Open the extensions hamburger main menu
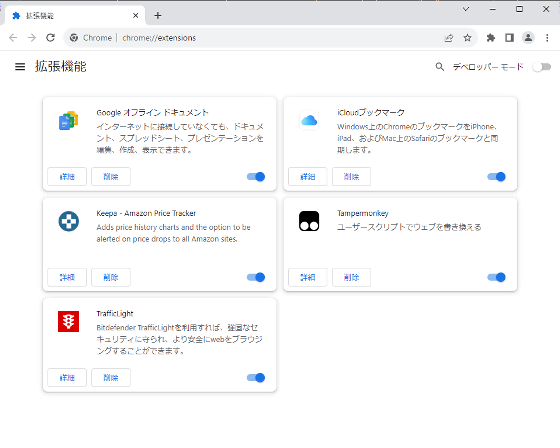Screen dimensions: 560x448 click(x=20, y=67)
